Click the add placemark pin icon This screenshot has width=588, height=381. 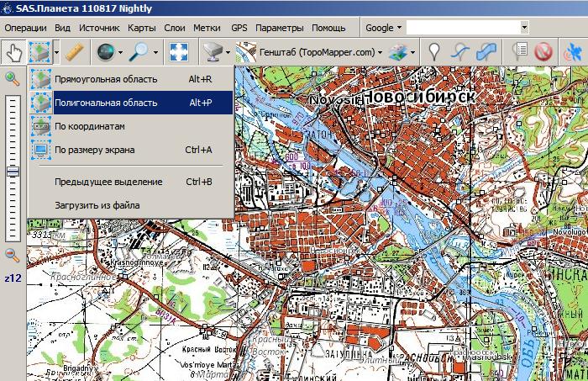coord(433,52)
